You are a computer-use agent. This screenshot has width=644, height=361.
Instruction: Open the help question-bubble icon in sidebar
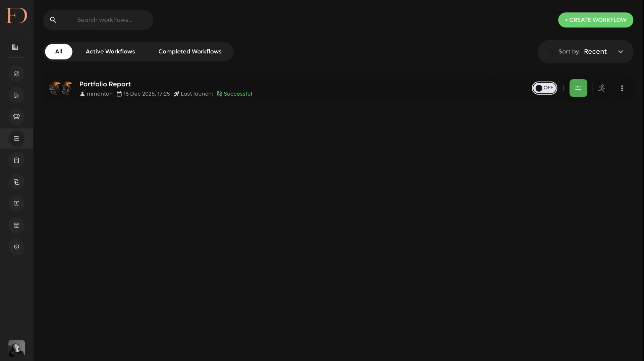pyautogui.click(x=16, y=204)
